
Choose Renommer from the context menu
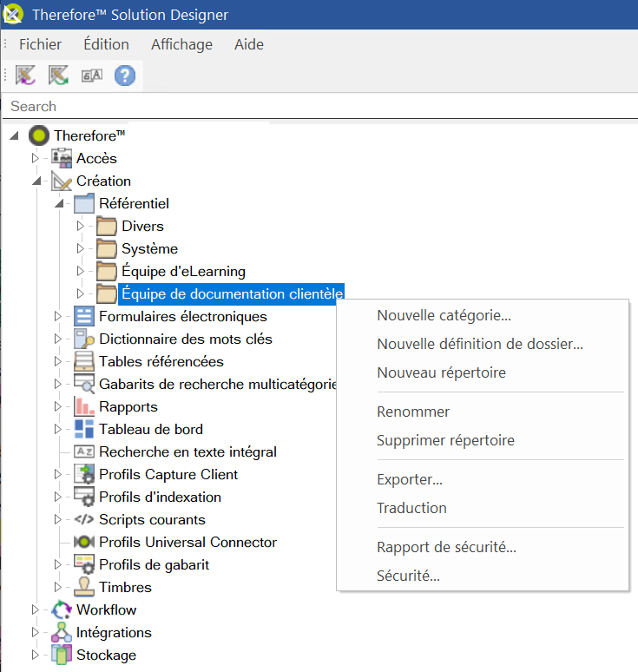tap(483, 412)
